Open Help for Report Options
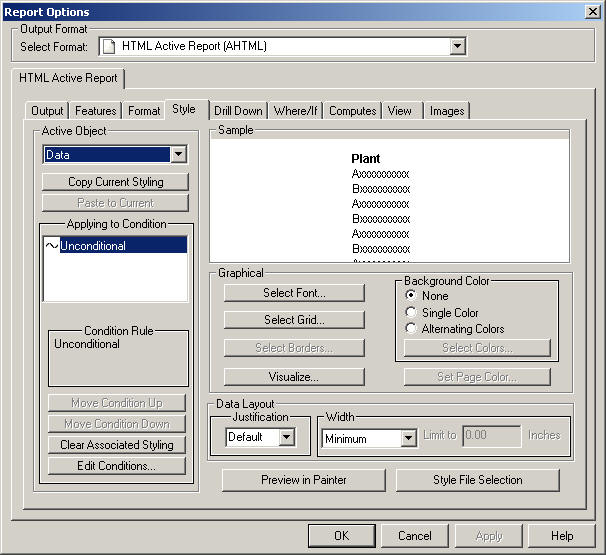 click(x=562, y=536)
